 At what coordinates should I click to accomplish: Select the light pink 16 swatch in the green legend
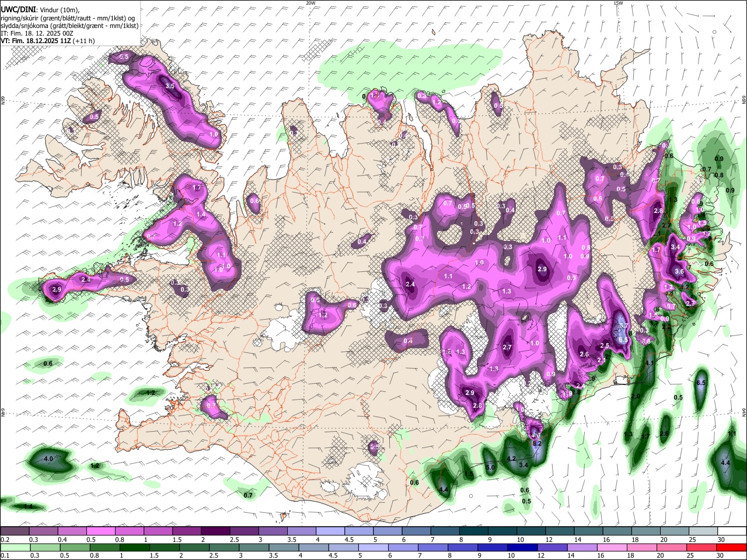(x=612, y=547)
